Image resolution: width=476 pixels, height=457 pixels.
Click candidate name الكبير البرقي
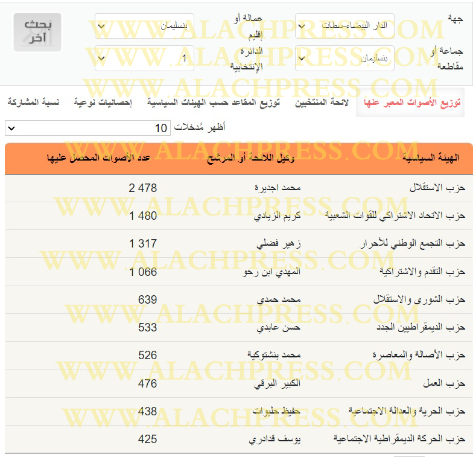pos(277,383)
